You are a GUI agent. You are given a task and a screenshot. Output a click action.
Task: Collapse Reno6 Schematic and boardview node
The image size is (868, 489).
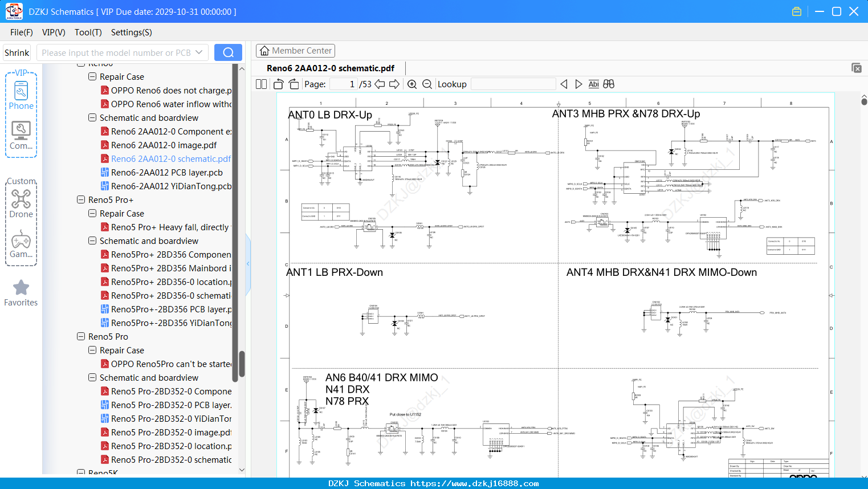pos(92,117)
